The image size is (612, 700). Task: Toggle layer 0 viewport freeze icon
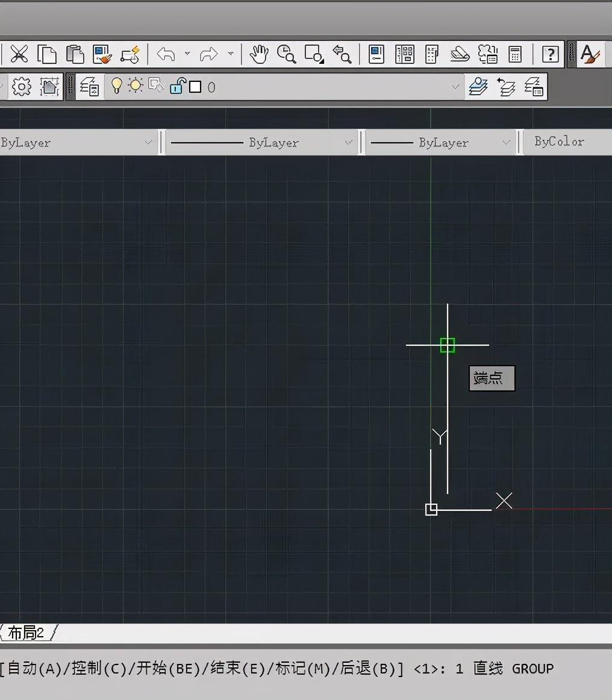(156, 86)
